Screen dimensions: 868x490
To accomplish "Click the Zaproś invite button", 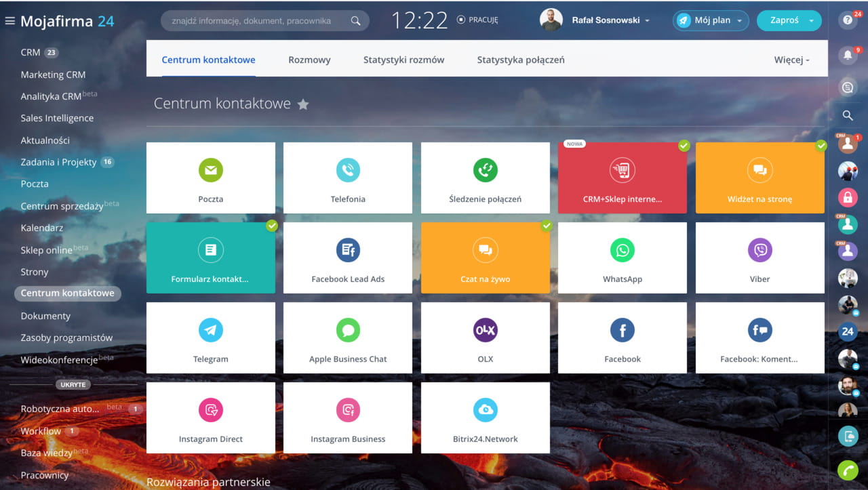I will pos(785,20).
